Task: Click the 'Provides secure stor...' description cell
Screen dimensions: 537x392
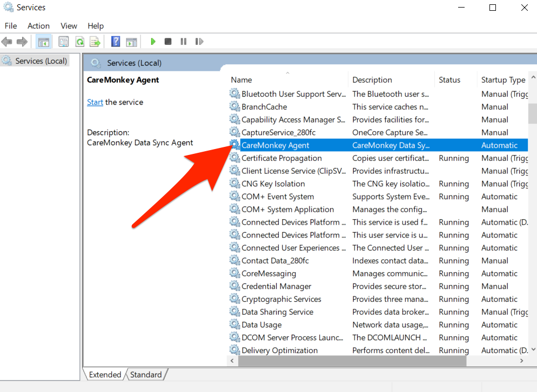Action: (390, 286)
